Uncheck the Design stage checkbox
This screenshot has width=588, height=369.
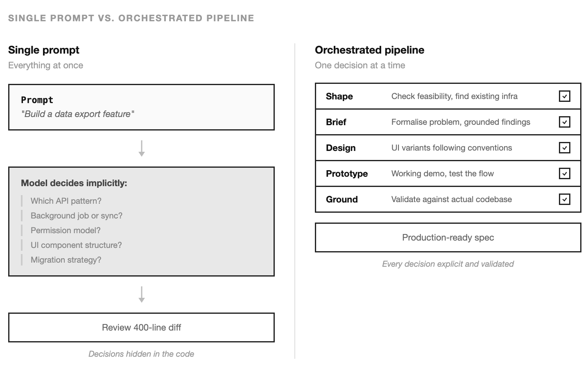click(x=564, y=148)
